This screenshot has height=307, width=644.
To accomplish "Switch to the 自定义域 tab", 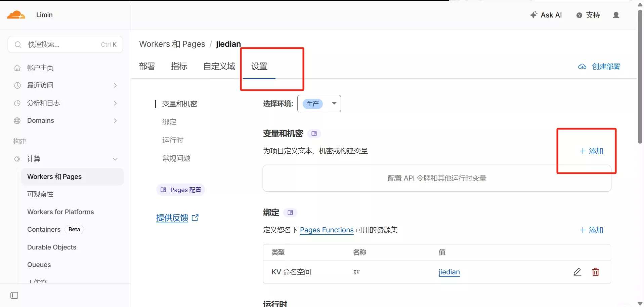I will (x=219, y=66).
